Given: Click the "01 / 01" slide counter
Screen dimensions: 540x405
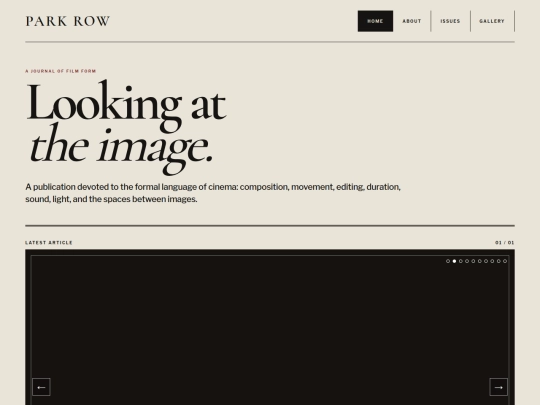Looking at the screenshot, I should [505, 242].
